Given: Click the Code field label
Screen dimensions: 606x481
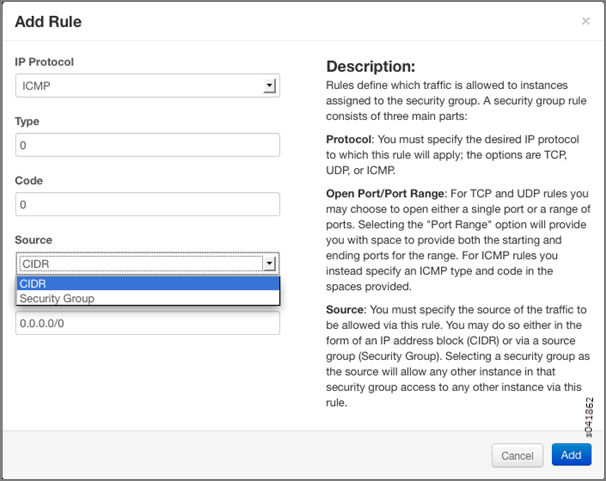Looking at the screenshot, I should point(28,181).
